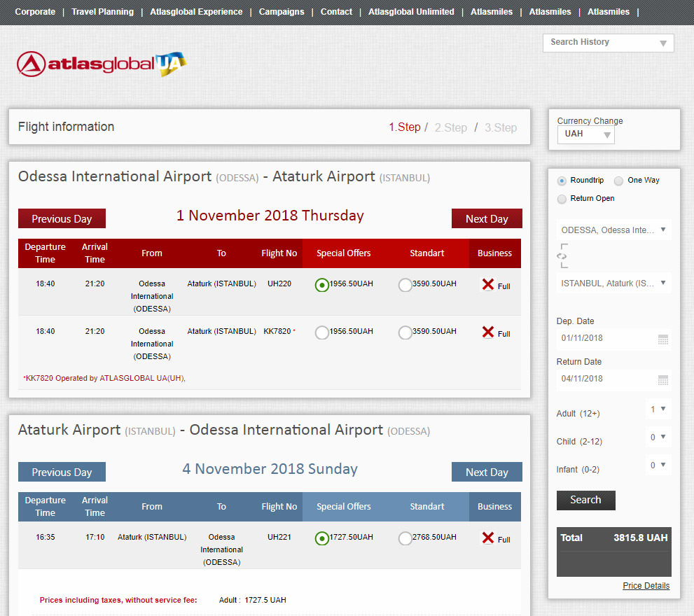Screen dimensions: 694x616
Task: Swap origin and destination airports icon
Action: [x=562, y=256]
